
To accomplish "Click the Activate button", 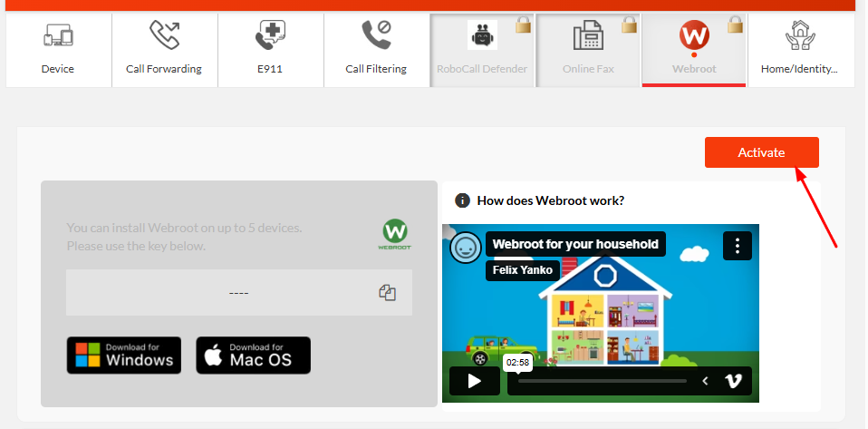I will [761, 152].
